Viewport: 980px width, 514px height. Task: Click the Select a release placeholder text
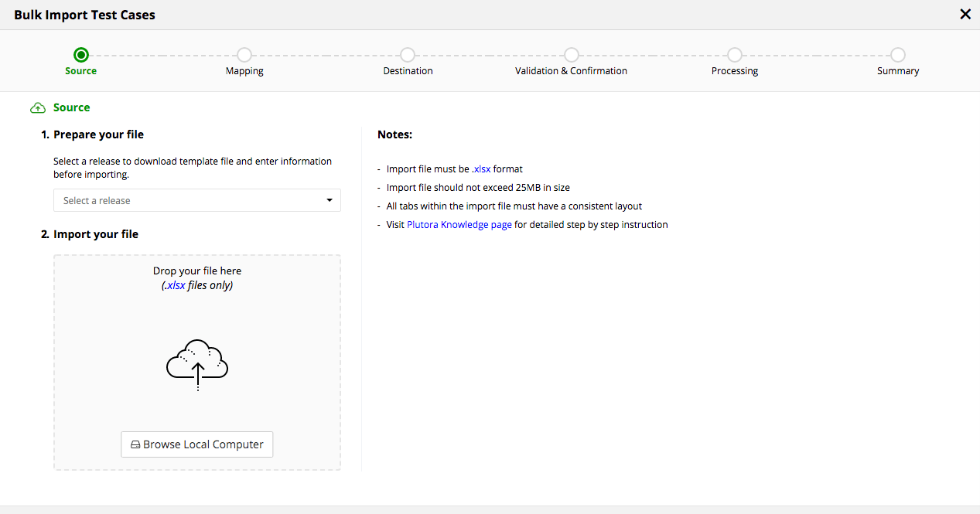click(x=98, y=200)
